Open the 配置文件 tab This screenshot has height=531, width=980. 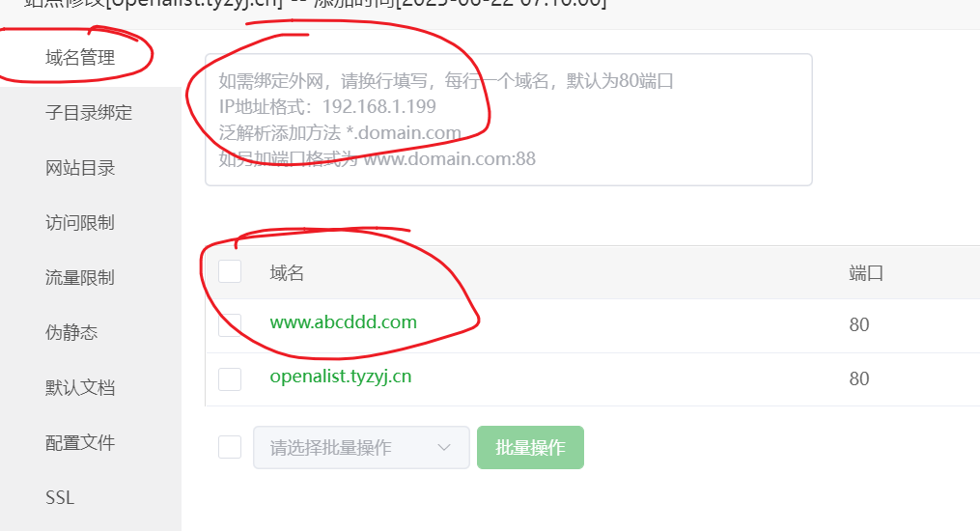80,442
